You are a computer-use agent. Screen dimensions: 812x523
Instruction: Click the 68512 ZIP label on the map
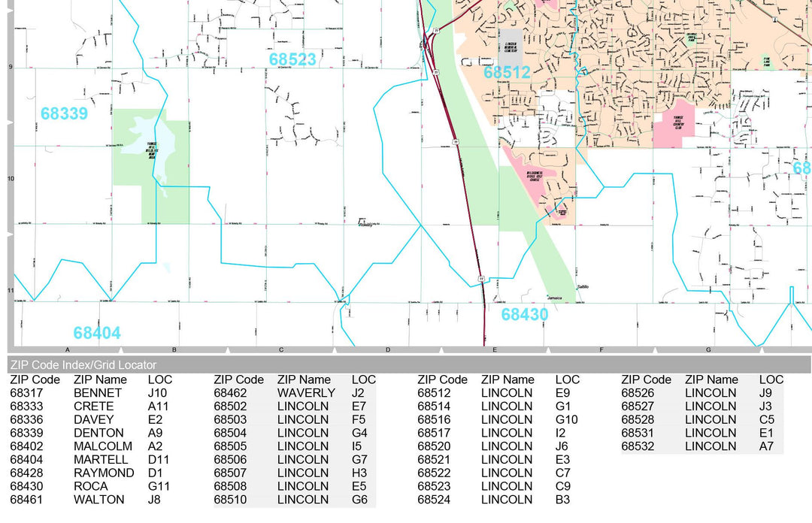click(x=507, y=72)
